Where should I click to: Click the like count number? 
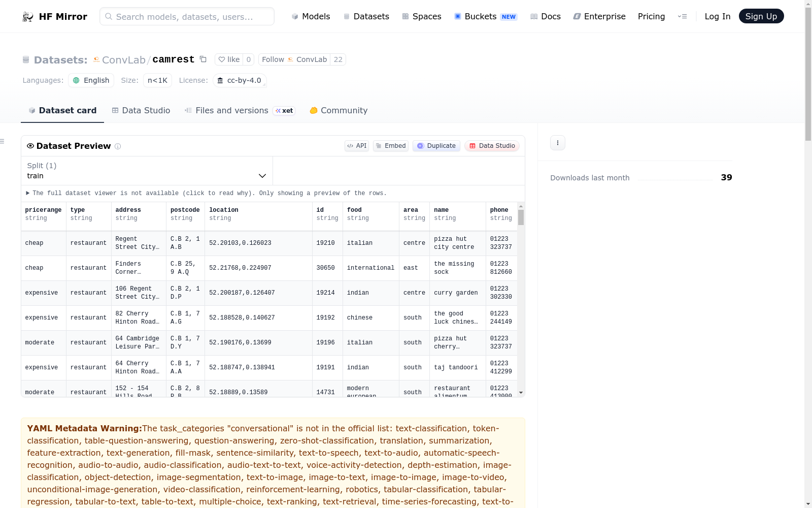click(x=249, y=59)
